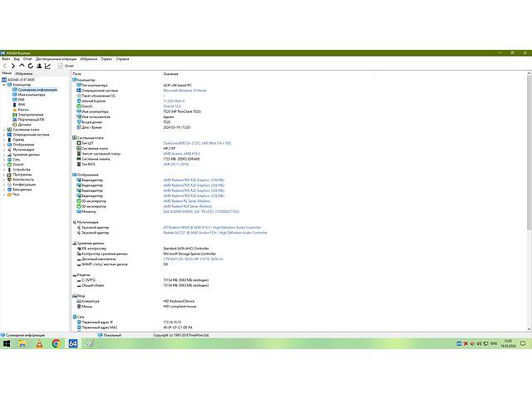Open the AMD Avalon chipset link
This screenshot has height=399, width=532.
click(181, 154)
